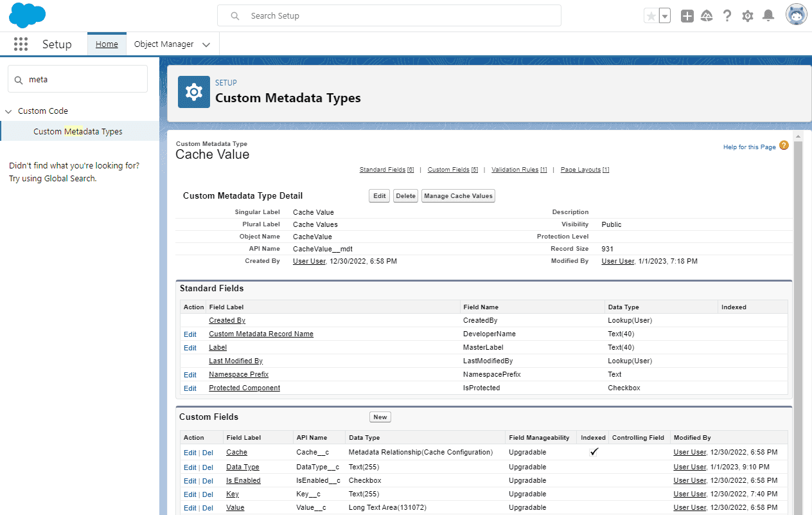This screenshot has width=812, height=515.
Task: Click the Delete button for the metadata type
Action: tap(405, 196)
